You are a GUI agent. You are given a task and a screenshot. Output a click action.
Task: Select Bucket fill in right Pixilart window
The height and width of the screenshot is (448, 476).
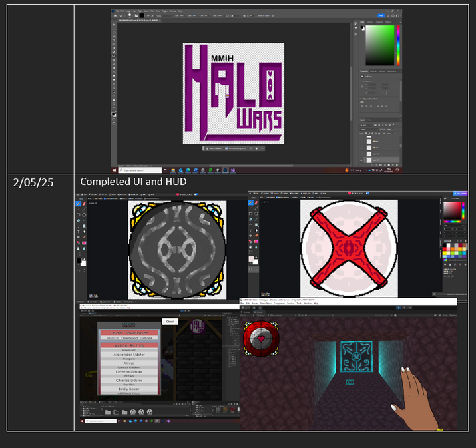[x=250, y=219]
